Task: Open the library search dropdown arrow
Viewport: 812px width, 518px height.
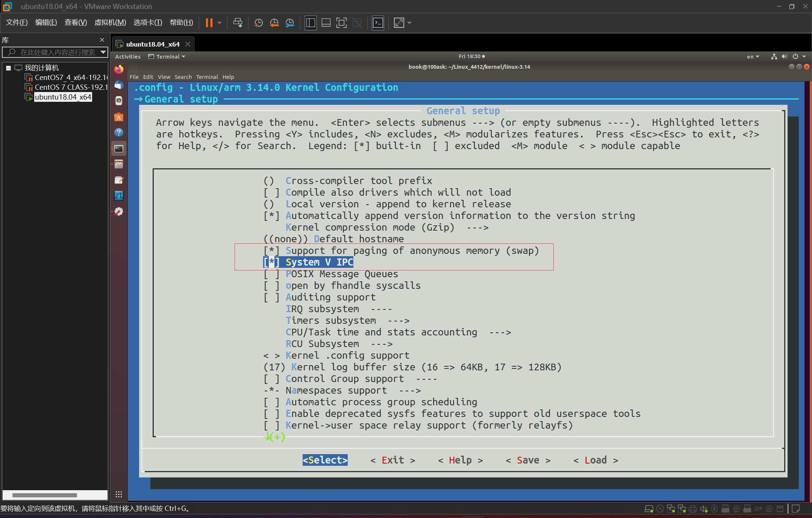Action: 103,52
